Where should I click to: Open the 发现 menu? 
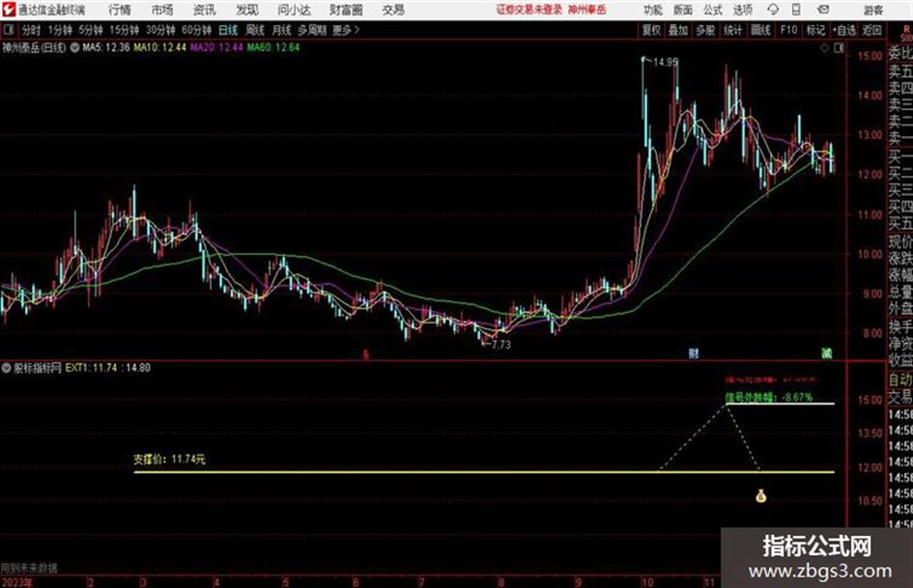[x=247, y=10]
